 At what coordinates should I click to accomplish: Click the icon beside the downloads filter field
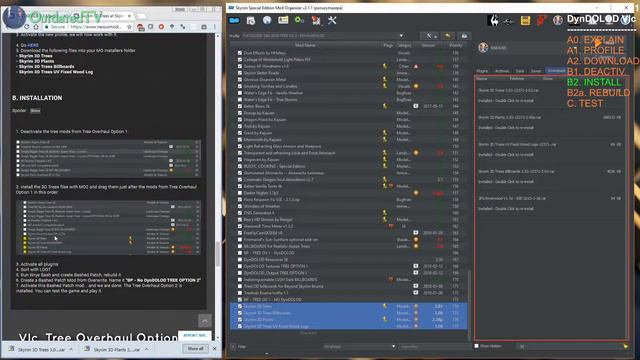coord(625,346)
